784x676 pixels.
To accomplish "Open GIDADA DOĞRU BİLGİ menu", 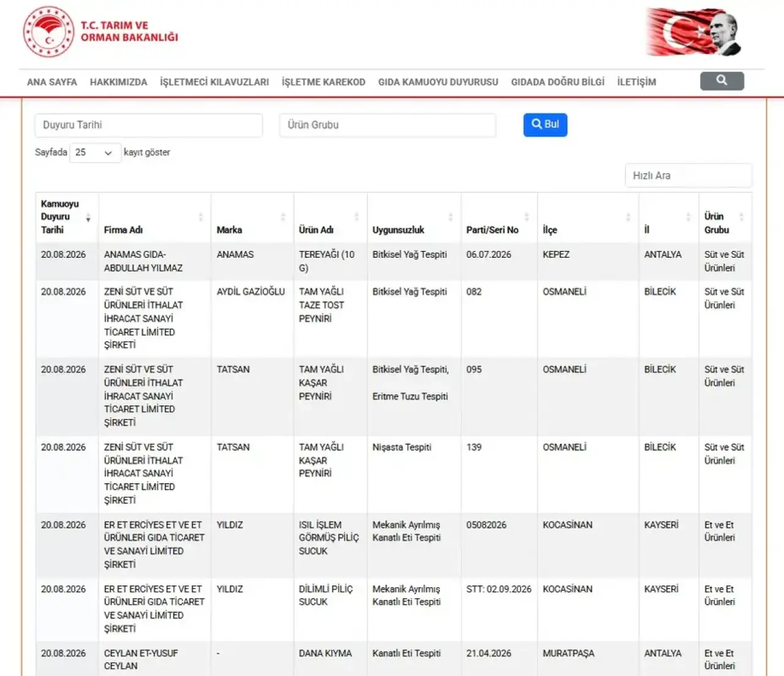I will pos(557,82).
